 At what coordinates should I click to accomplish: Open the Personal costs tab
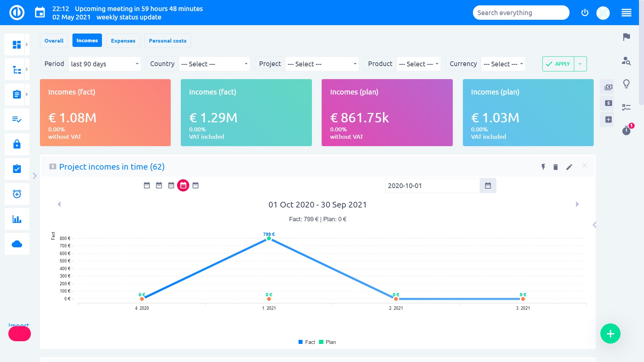[x=167, y=41]
